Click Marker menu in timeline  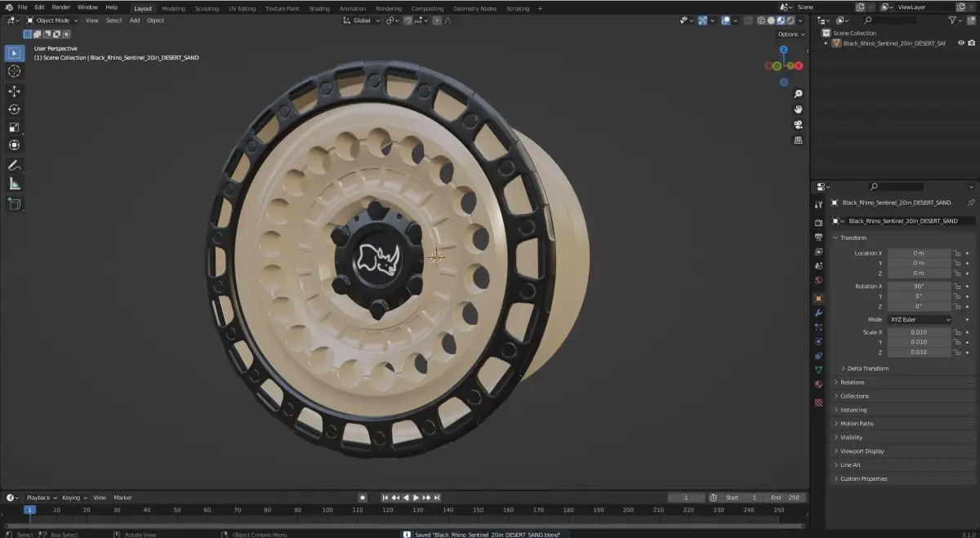point(122,497)
